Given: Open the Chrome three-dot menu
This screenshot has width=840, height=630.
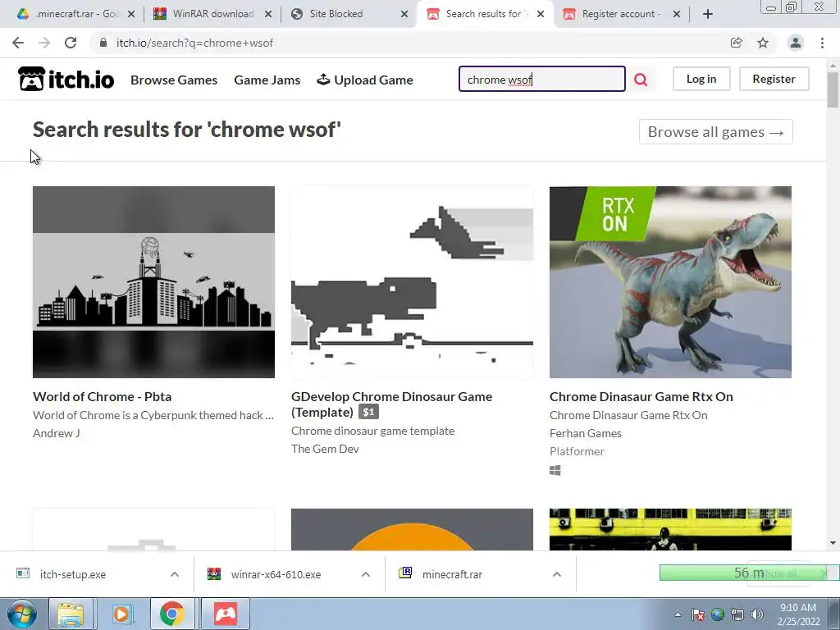Looking at the screenshot, I should [x=822, y=43].
